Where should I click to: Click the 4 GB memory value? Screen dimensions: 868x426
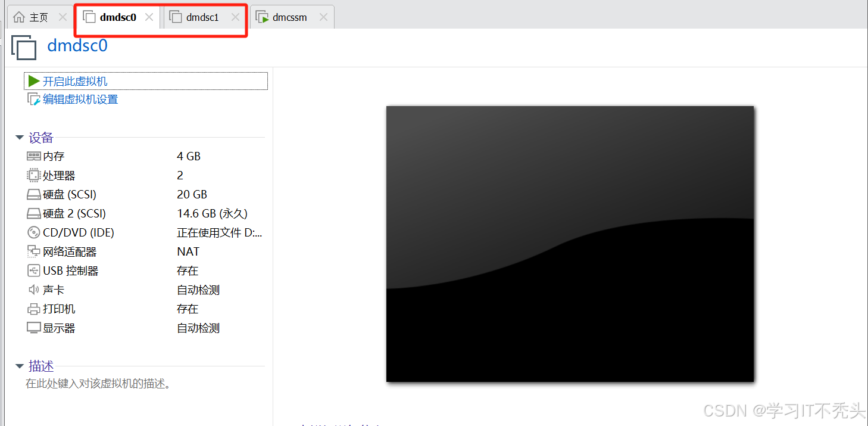[189, 156]
